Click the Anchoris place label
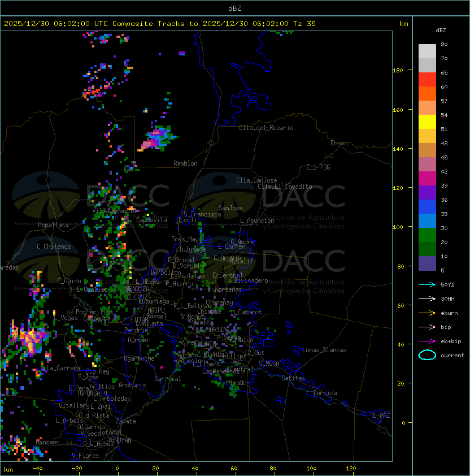The width and height of the screenshot is (470, 476). point(132,385)
